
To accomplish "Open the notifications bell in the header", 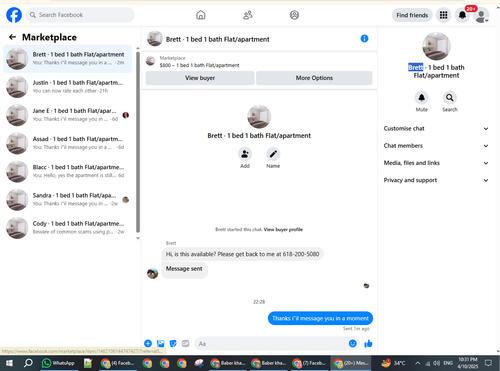I will pyautogui.click(x=462, y=15).
